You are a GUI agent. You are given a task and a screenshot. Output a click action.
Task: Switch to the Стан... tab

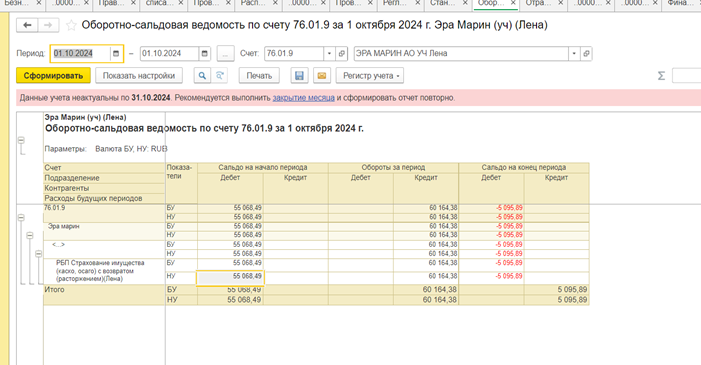tap(443, 3)
